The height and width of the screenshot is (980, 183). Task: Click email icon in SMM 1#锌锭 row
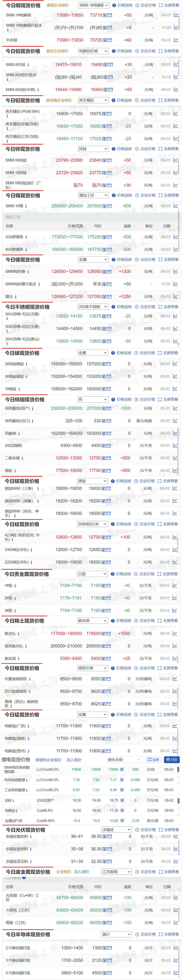(109, 173)
